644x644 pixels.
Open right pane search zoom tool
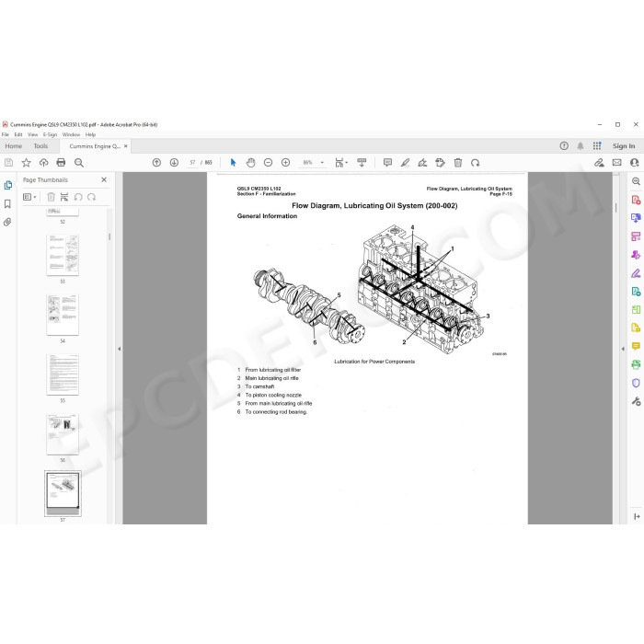636,181
